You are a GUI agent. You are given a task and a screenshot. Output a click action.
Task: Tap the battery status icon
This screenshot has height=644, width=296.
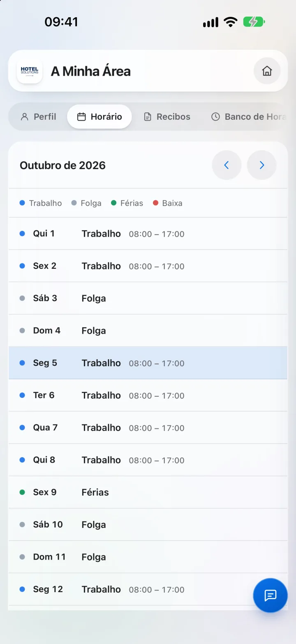tap(254, 22)
